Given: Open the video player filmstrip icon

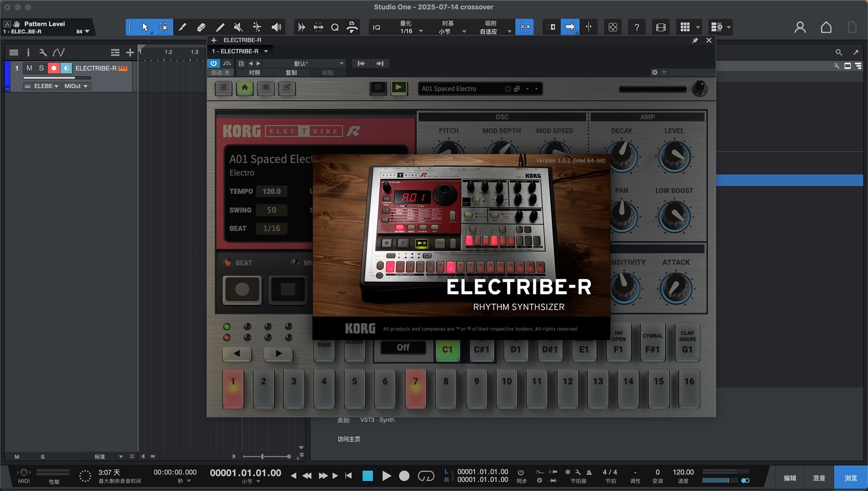Looking at the screenshot, I should click(660, 27).
